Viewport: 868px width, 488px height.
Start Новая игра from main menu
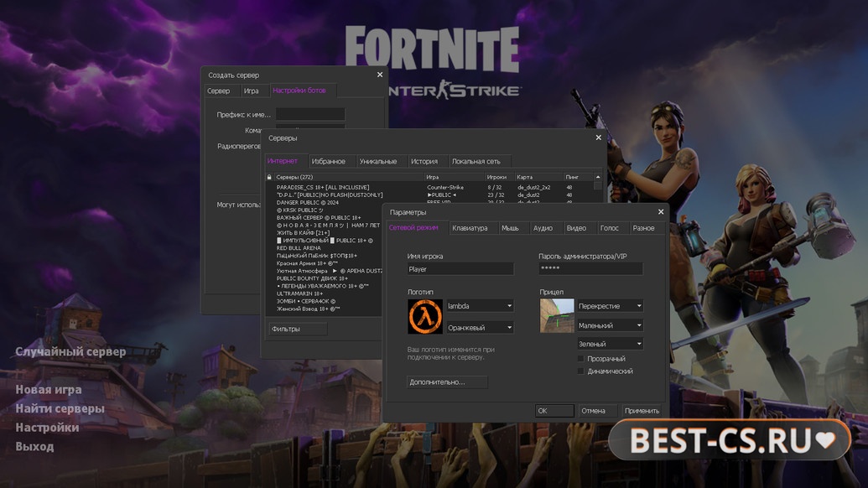click(x=49, y=390)
